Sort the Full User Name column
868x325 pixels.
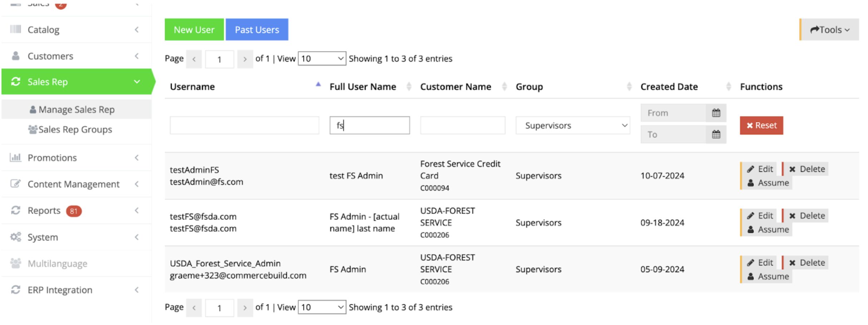click(x=409, y=87)
